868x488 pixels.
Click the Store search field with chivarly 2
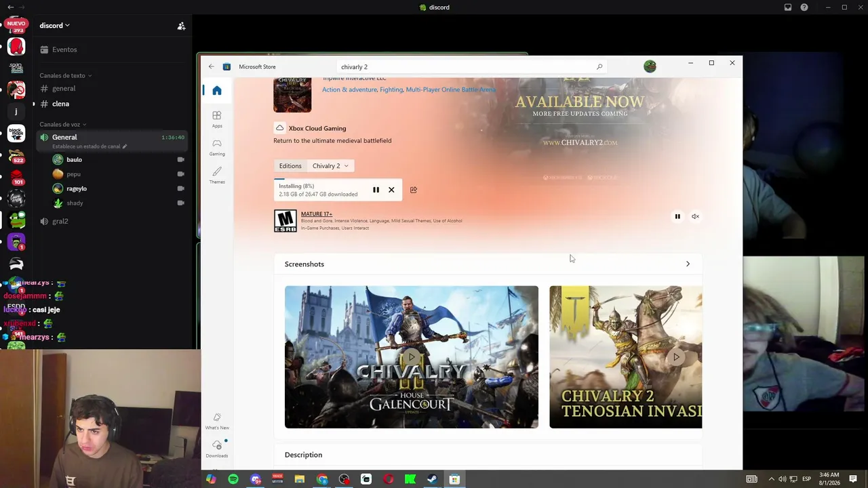point(471,66)
